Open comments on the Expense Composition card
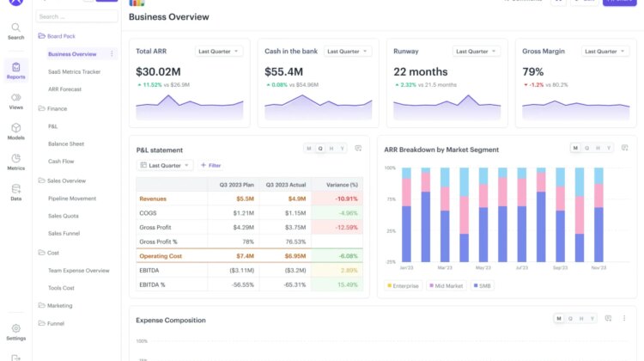644x361 pixels. 608,319
